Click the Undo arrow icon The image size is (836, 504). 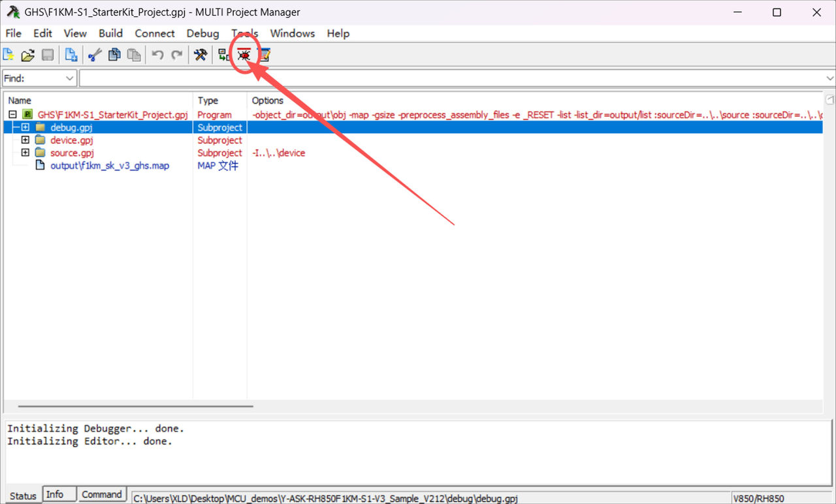coord(157,55)
